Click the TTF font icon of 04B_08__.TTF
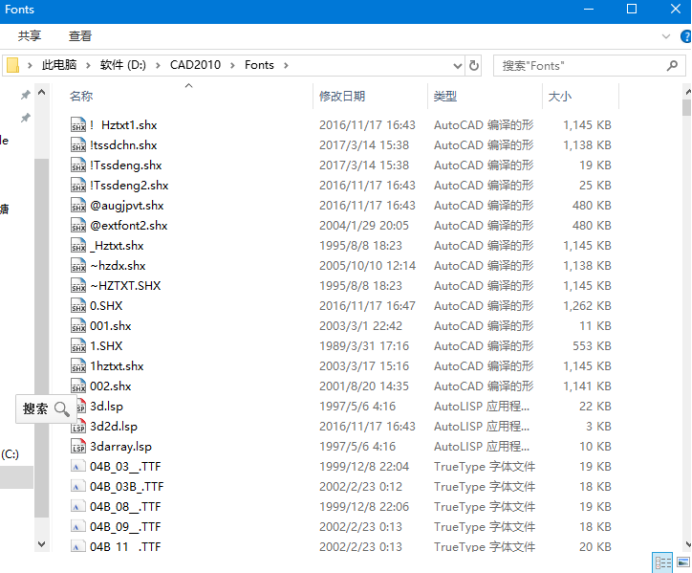This screenshot has height=573, width=692. (78, 507)
